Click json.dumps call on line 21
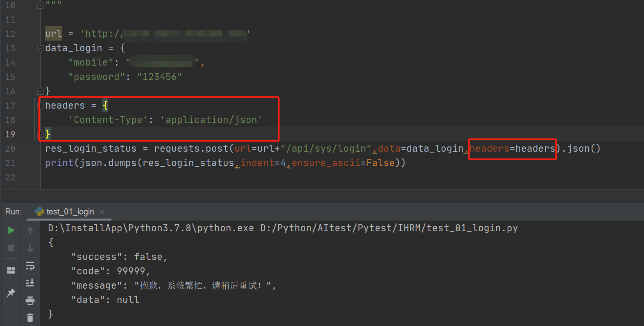This screenshot has height=326, width=644. pos(108,163)
